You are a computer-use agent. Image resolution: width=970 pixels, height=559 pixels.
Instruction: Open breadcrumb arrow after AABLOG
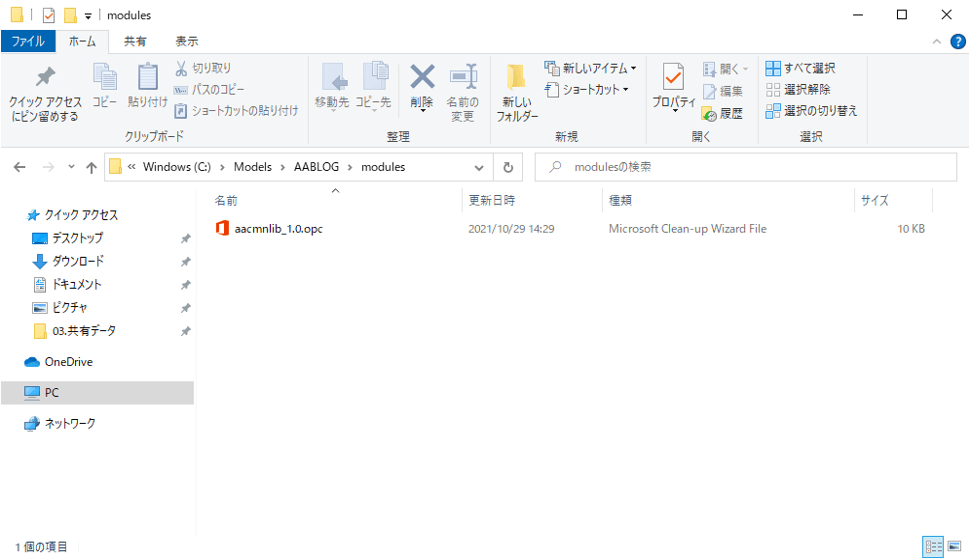click(350, 168)
